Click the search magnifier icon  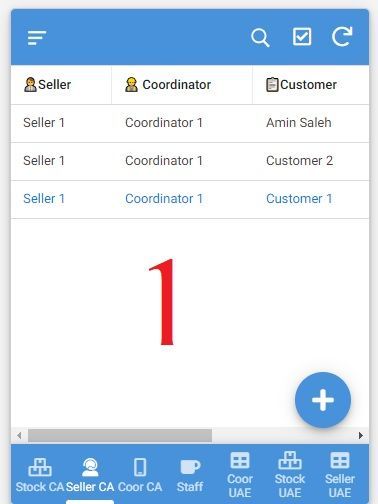click(x=260, y=37)
